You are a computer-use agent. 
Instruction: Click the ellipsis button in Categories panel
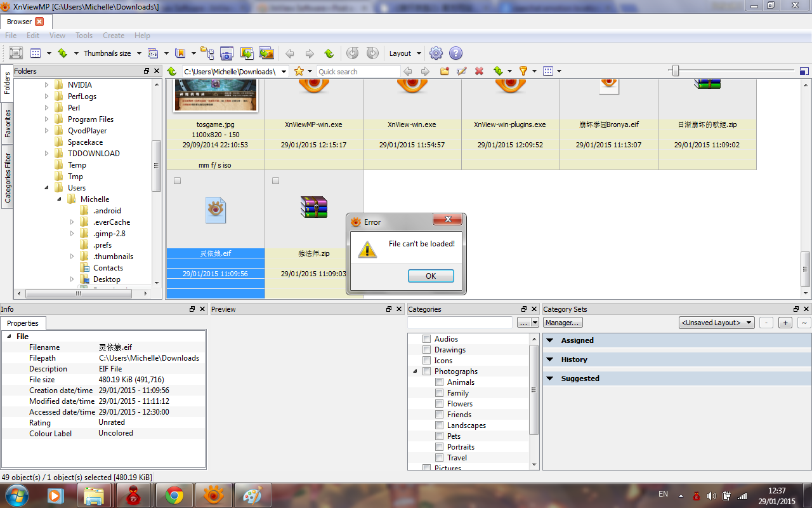[523, 323]
